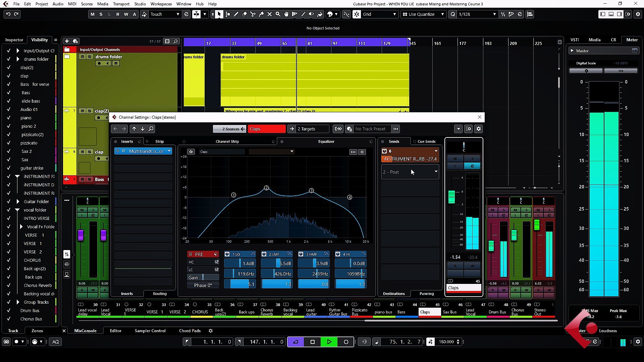Toggle band 2 LMF EQ on/off

point(264,254)
